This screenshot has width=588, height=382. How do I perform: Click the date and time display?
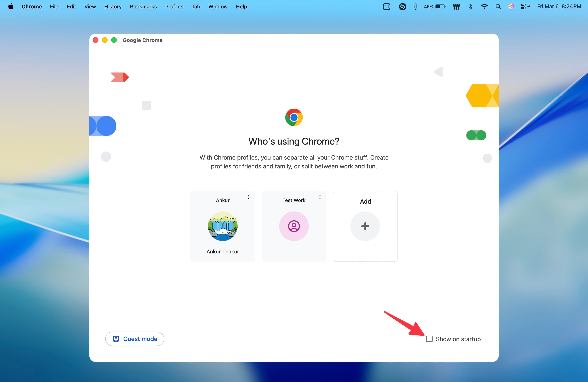tap(559, 7)
